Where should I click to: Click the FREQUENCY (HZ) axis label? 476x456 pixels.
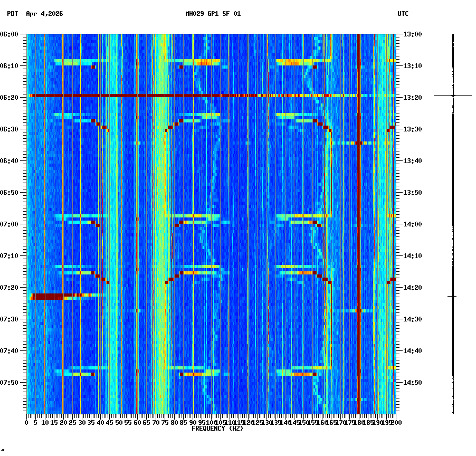pyautogui.click(x=217, y=429)
